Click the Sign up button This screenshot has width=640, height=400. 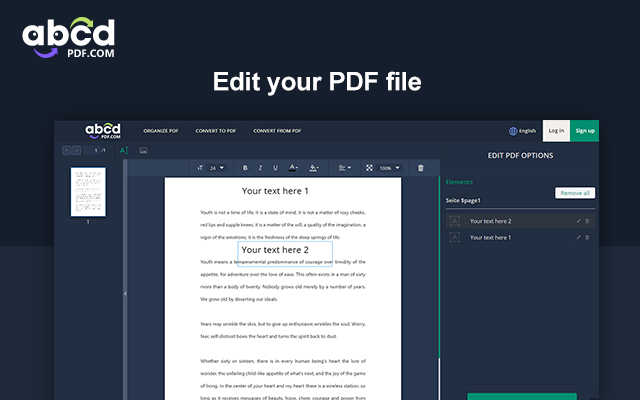[x=585, y=131]
